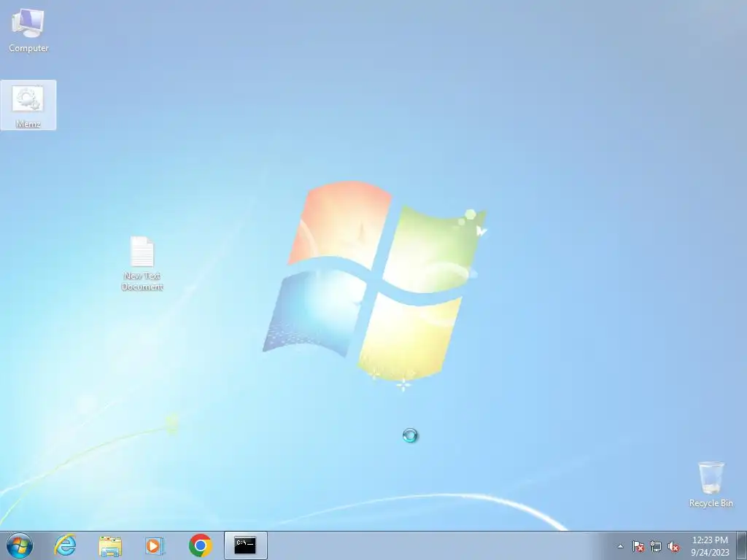Open the Windows Start menu
Viewport: 747px width, 560px height.
click(20, 545)
